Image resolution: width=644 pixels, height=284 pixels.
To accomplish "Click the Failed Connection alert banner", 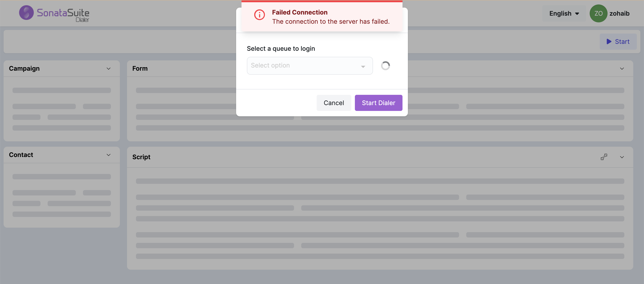I will coord(322,17).
